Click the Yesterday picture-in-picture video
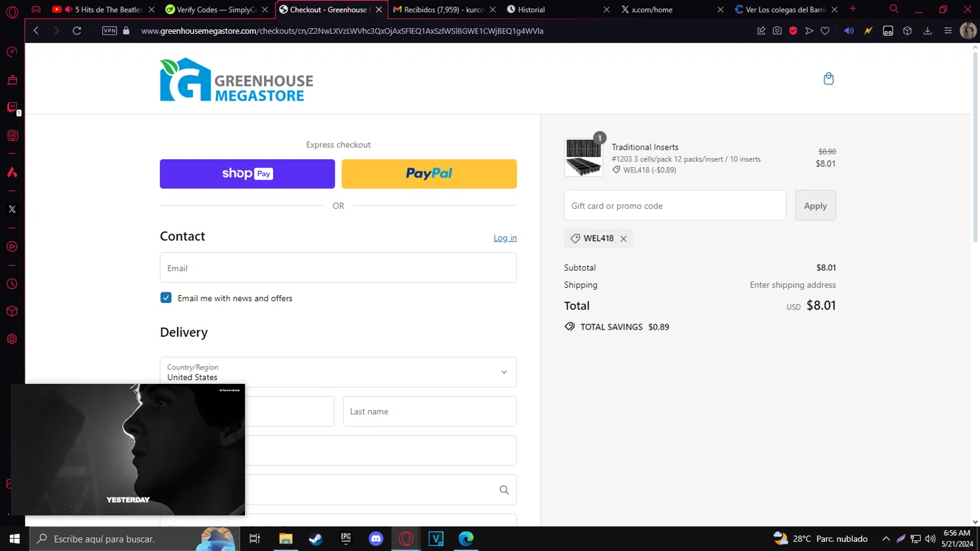Viewport: 980px width, 551px height. [128, 450]
